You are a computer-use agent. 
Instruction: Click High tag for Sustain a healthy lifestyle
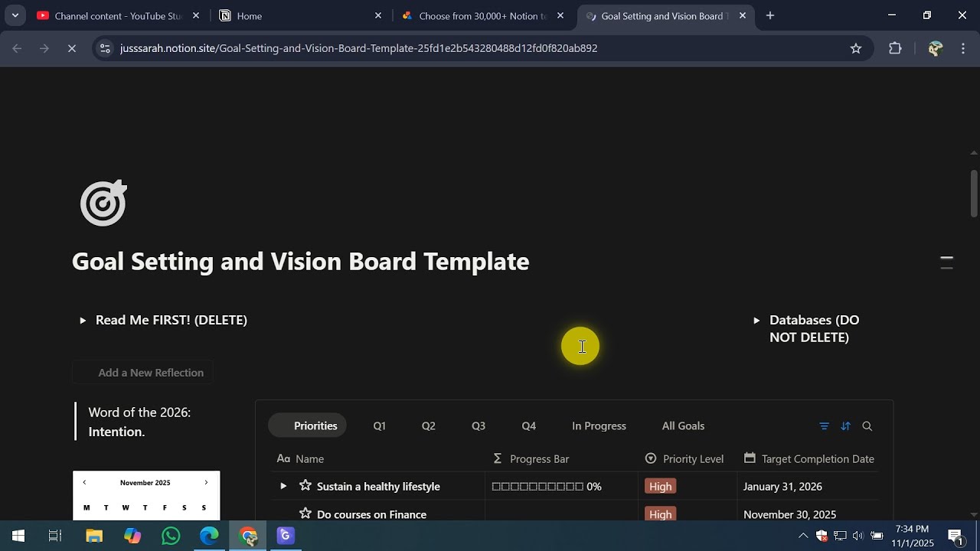660,486
